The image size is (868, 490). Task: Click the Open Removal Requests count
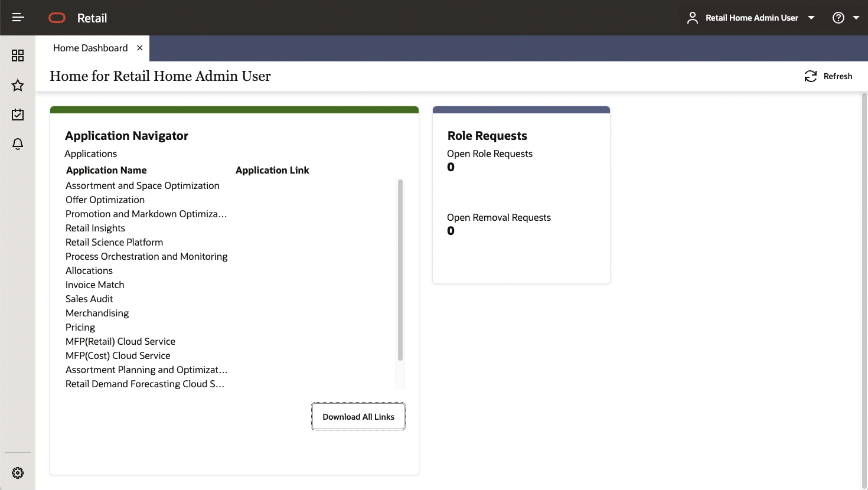point(451,231)
